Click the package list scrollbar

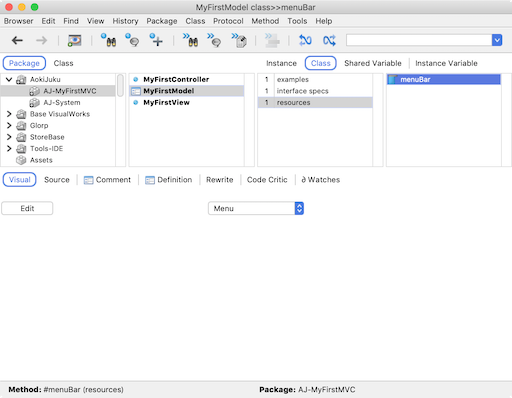coord(120,85)
